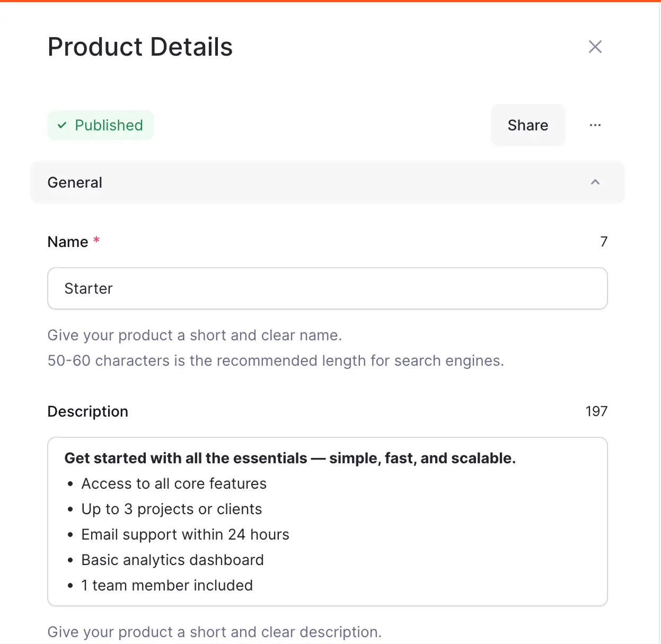Click the collapse chevron on General section

(x=595, y=182)
